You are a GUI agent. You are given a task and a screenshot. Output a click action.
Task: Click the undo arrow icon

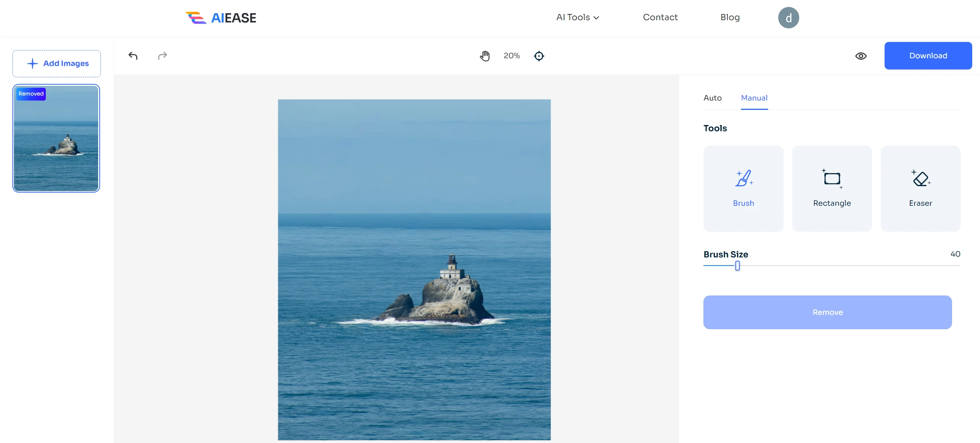click(133, 56)
